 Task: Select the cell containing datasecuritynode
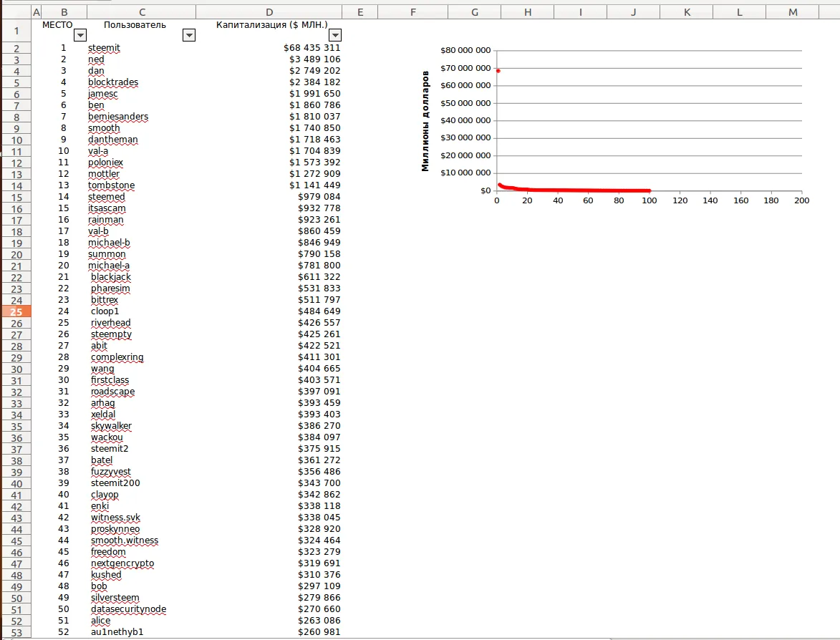(128, 609)
